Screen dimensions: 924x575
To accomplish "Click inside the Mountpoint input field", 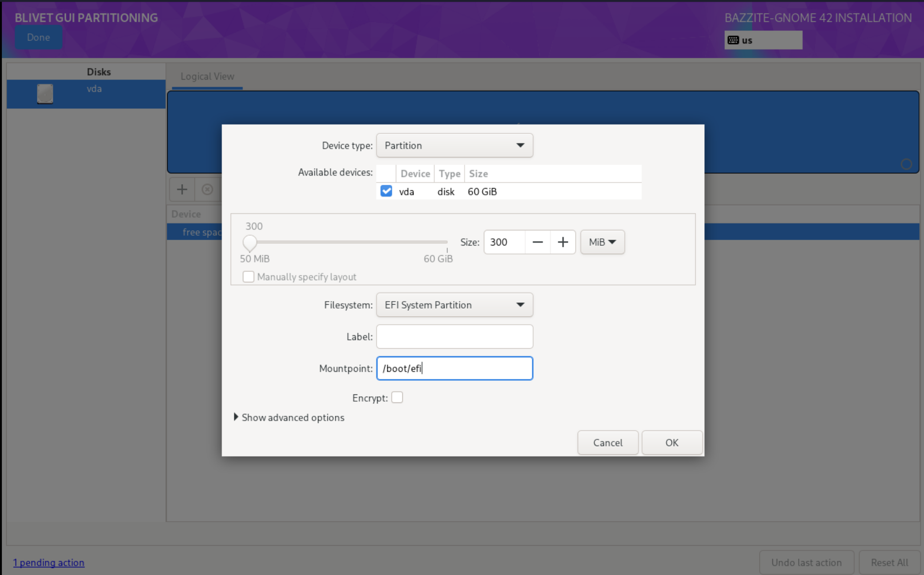I will click(x=454, y=368).
